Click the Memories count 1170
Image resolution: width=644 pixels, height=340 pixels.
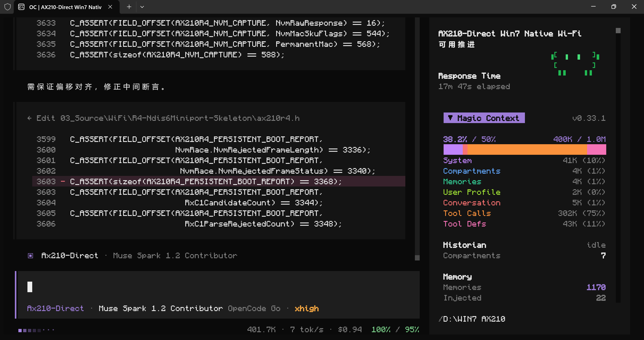click(596, 287)
